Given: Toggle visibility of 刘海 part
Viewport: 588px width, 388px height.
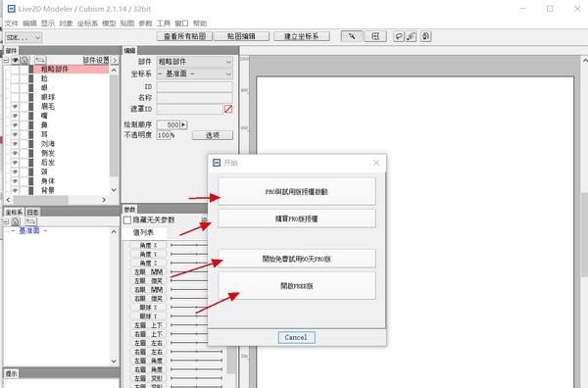Looking at the screenshot, I should (x=15, y=144).
